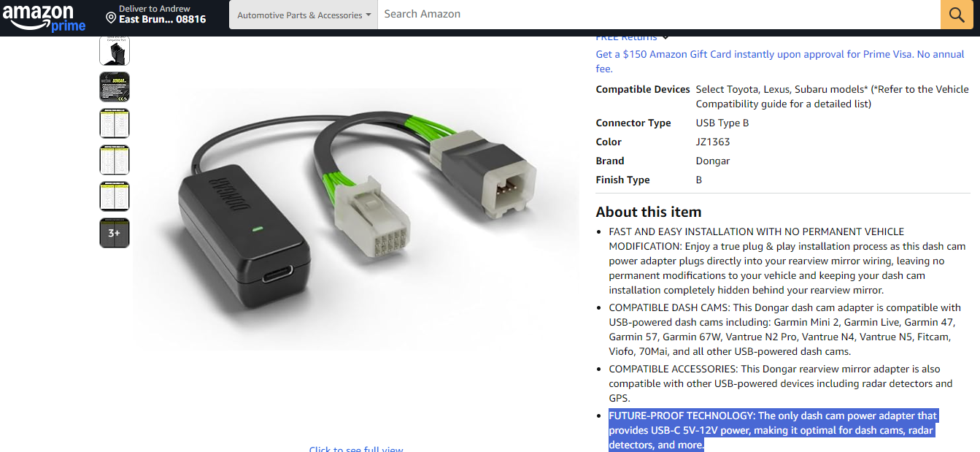Click the highlighted FUTURE-PROOF TECHNOLOGY text
The image size is (980, 452).
[773, 430]
